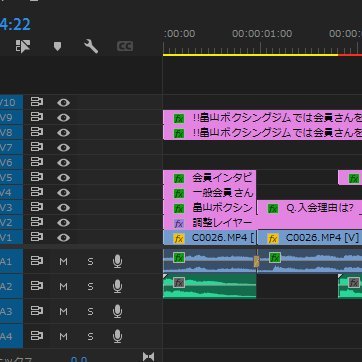Image resolution: width=362 pixels, height=362 pixels.
Task: Enable voice-over record on A2
Action: [117, 286]
